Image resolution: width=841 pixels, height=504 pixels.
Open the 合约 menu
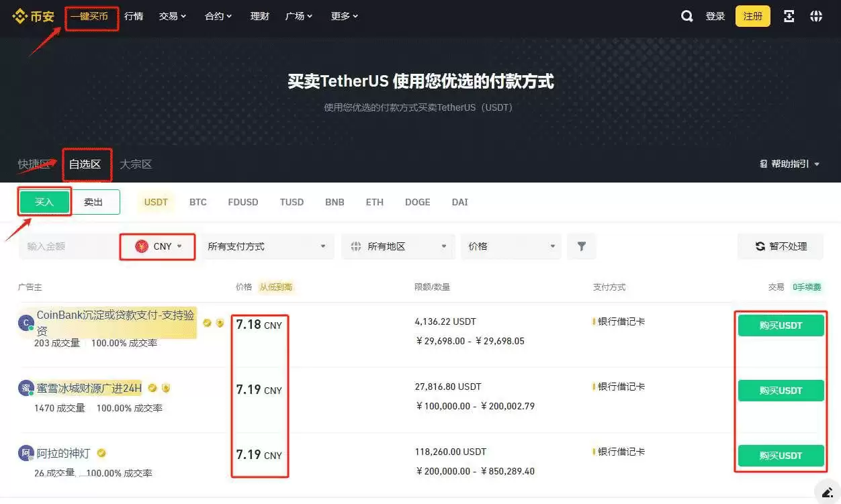tap(217, 15)
